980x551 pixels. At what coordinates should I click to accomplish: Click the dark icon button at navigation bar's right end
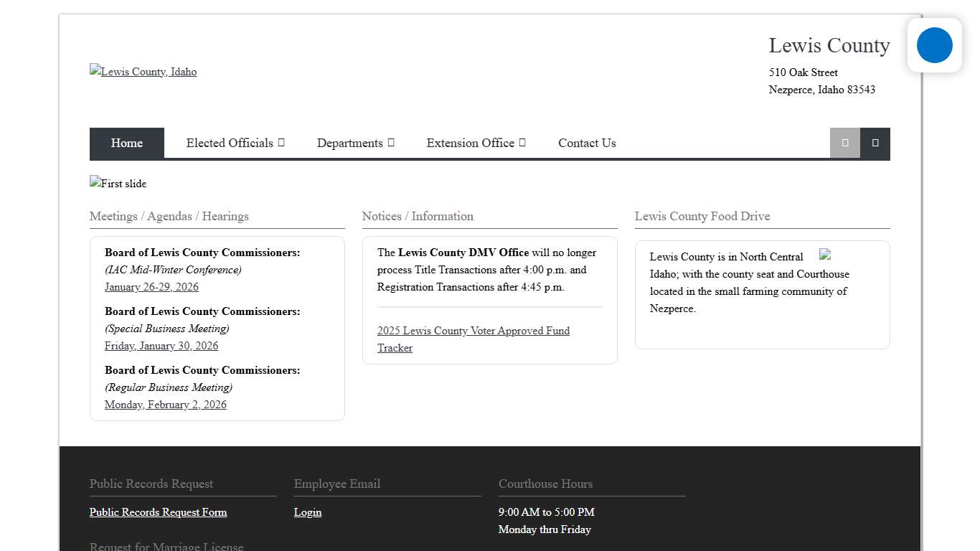pos(875,143)
